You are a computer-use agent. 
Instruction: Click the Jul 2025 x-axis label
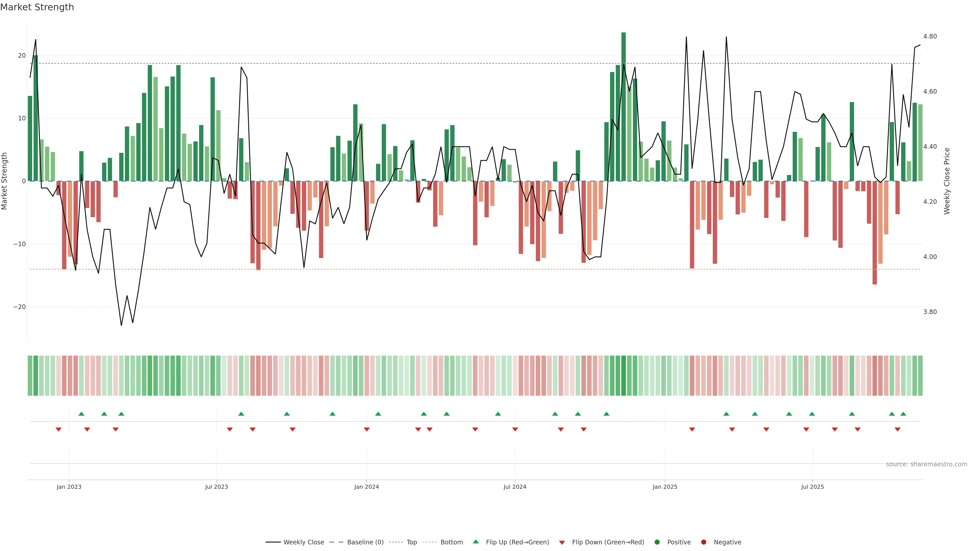pos(812,487)
